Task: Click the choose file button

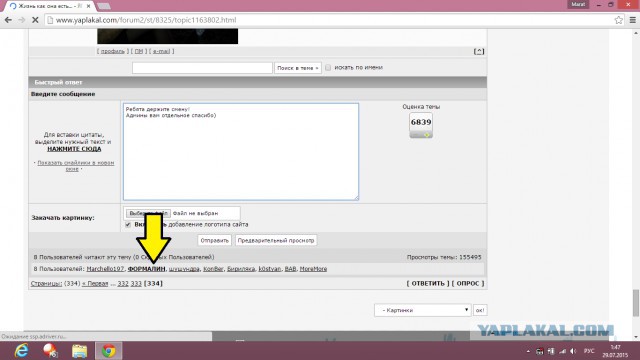Action: 148,213
